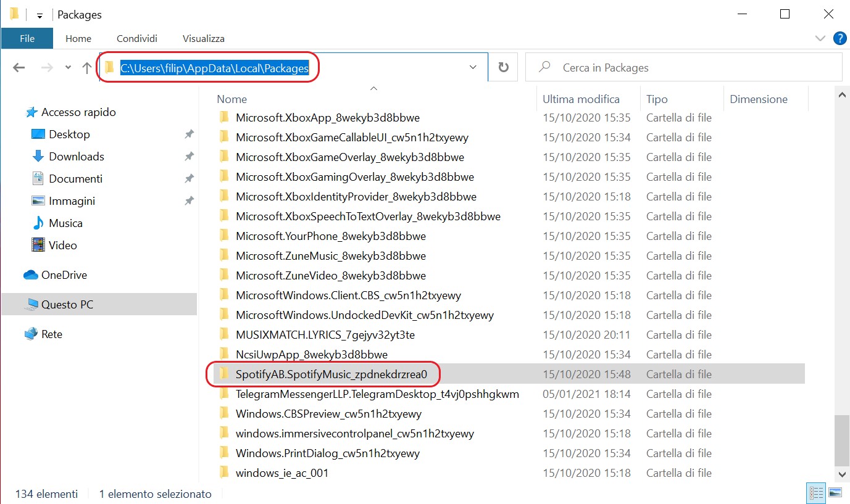This screenshot has width=850, height=504.
Task: Select windows.immersivecontrolpanel folder
Action: click(355, 434)
